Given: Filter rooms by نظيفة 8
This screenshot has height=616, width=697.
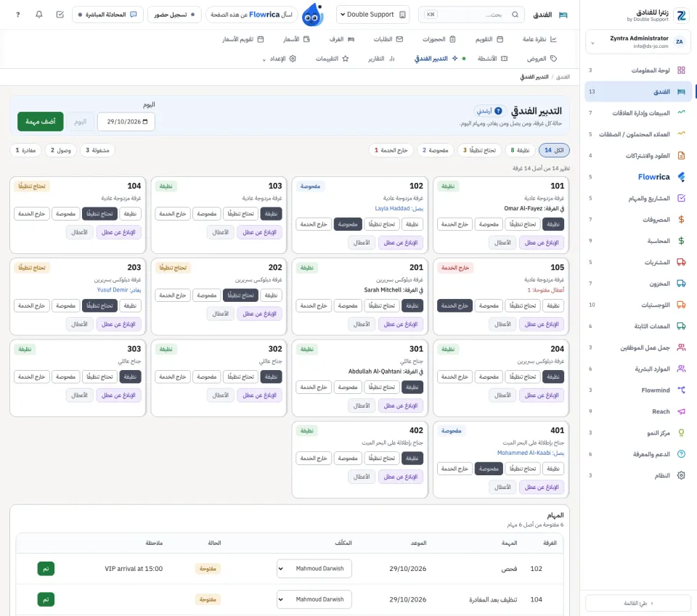Looking at the screenshot, I should pyautogui.click(x=520, y=150).
